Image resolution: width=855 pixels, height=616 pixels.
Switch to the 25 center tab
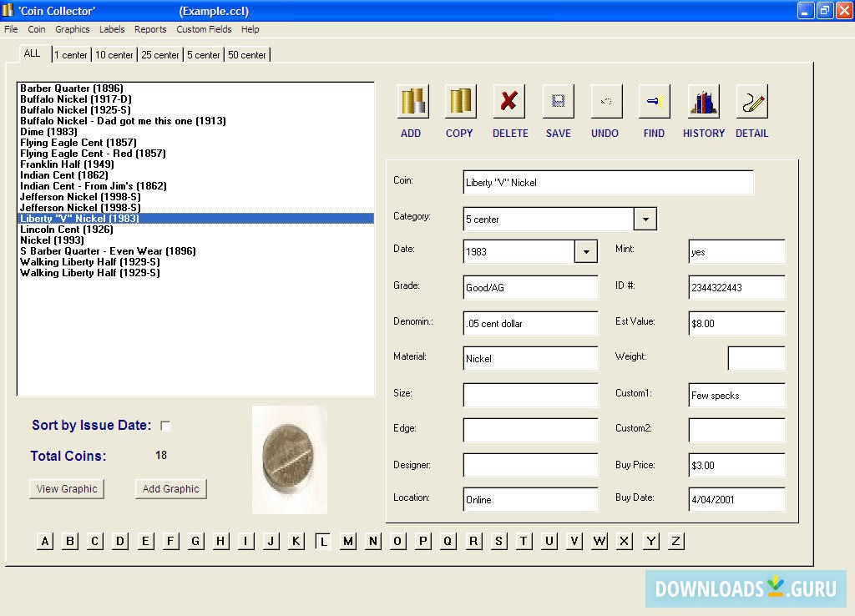click(x=159, y=55)
